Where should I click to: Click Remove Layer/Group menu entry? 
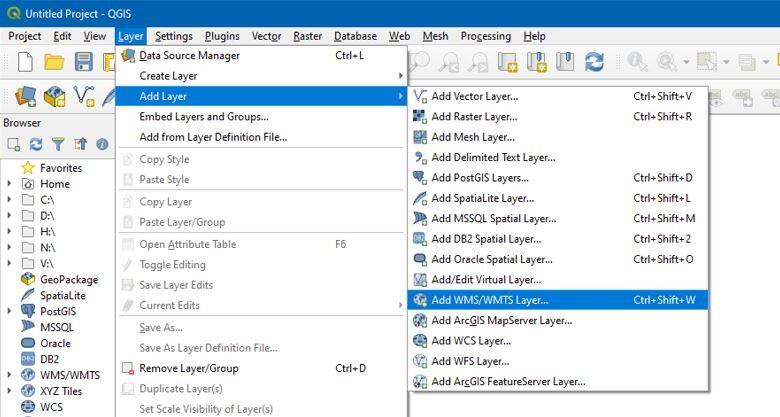(x=262, y=368)
